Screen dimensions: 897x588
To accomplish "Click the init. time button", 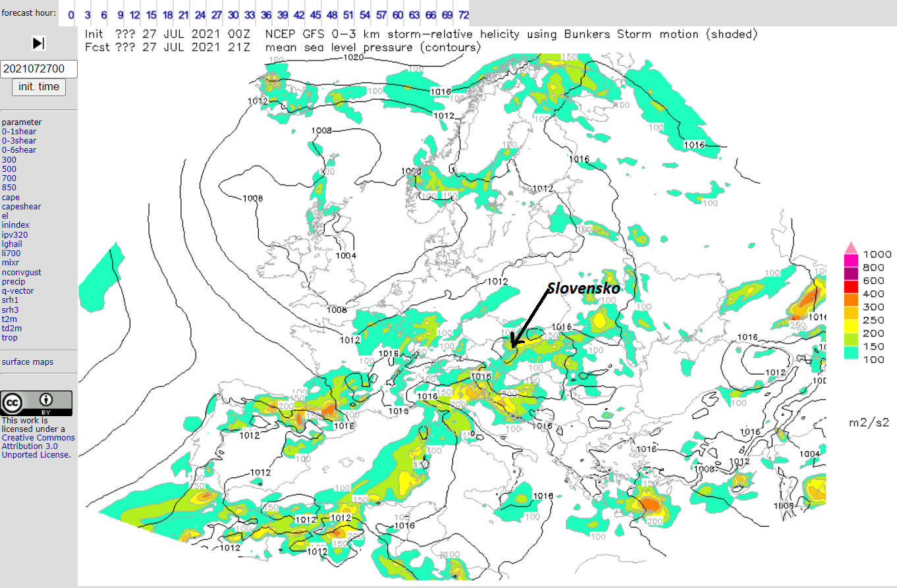I will coord(39,87).
